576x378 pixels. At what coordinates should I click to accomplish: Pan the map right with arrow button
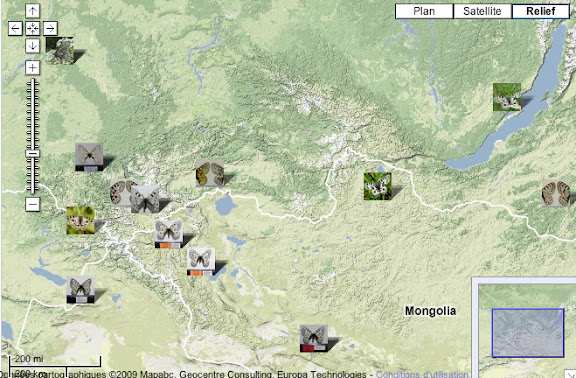[50, 28]
